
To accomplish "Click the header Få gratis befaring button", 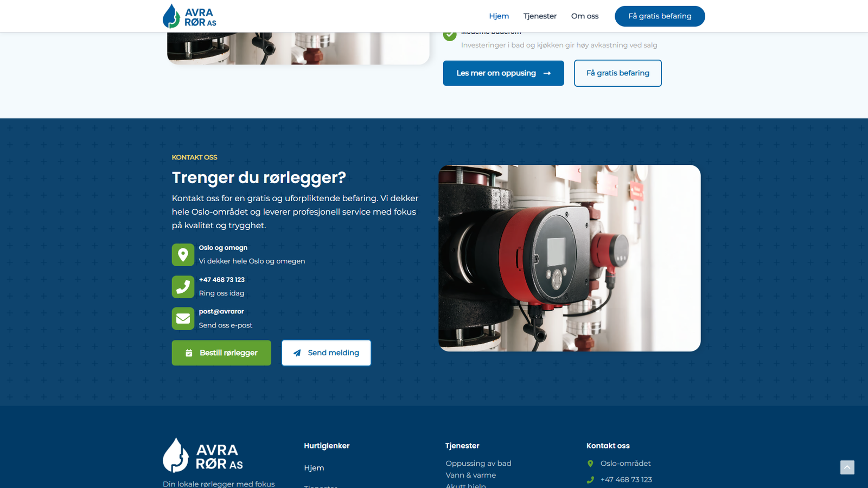I will pos(659,16).
